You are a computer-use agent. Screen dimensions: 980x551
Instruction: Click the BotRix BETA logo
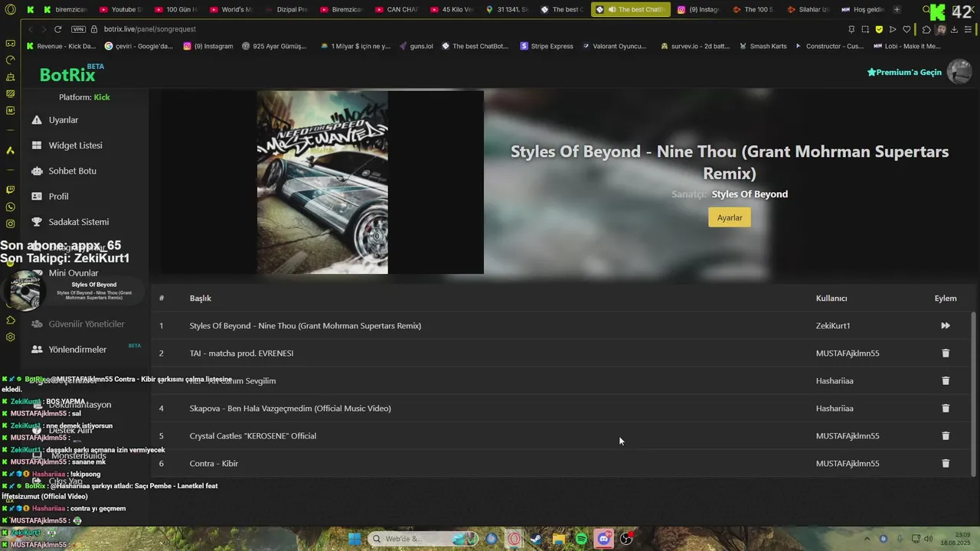tap(71, 73)
